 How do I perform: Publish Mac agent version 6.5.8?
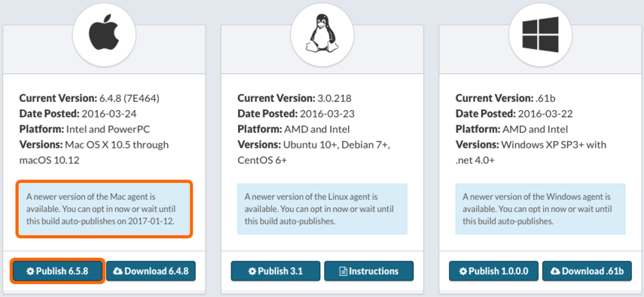coord(57,271)
